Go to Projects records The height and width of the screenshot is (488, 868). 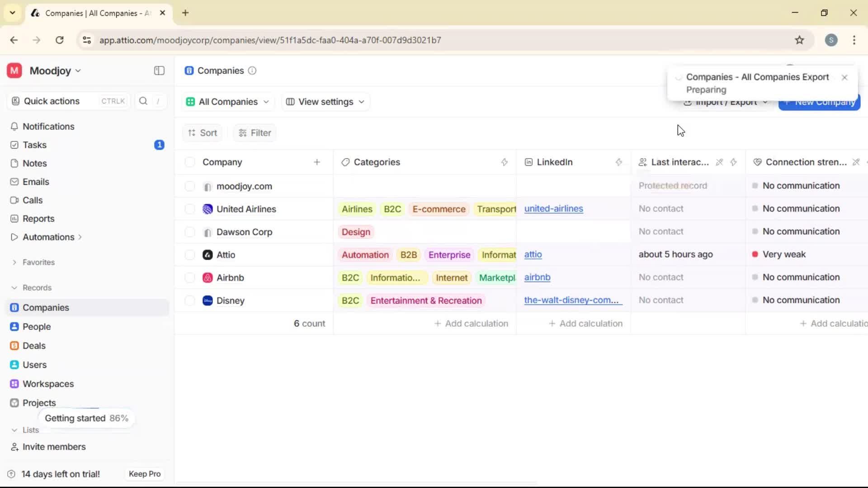(39, 403)
